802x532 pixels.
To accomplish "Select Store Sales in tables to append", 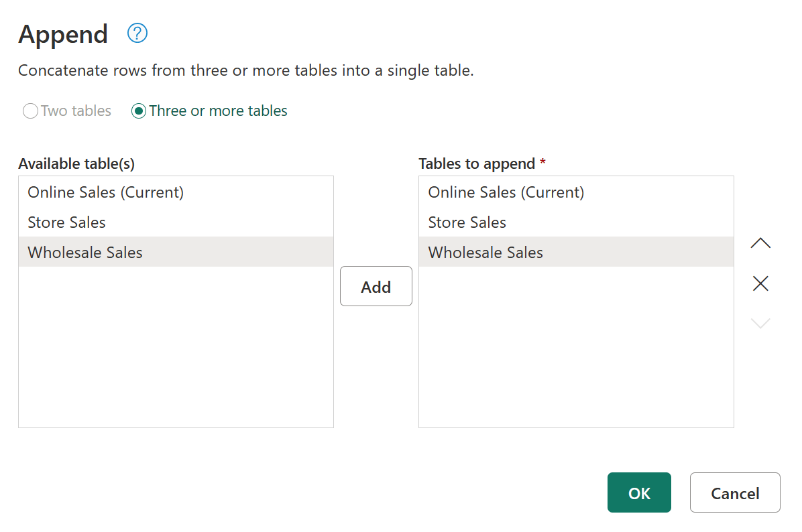I will pos(467,222).
